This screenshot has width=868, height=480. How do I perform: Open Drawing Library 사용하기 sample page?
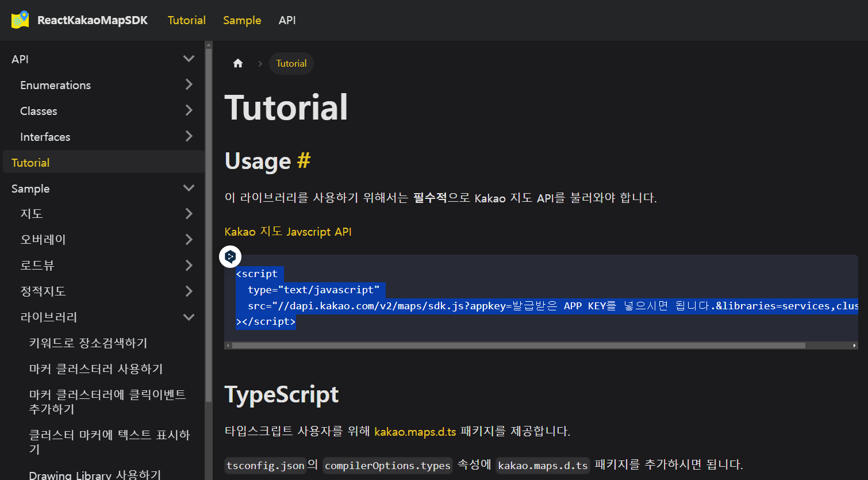pos(95,474)
